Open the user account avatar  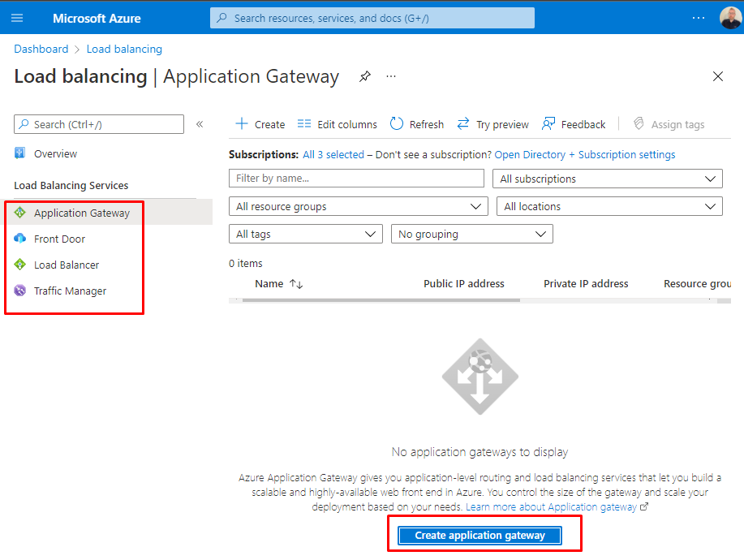pyautogui.click(x=729, y=18)
